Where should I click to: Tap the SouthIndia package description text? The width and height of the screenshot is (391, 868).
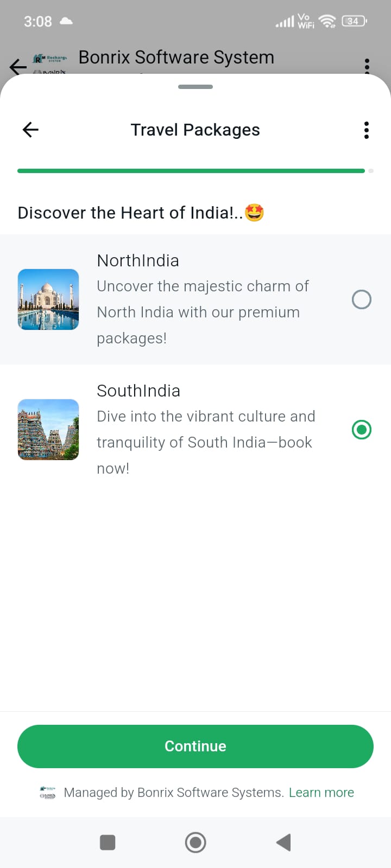coord(205,442)
